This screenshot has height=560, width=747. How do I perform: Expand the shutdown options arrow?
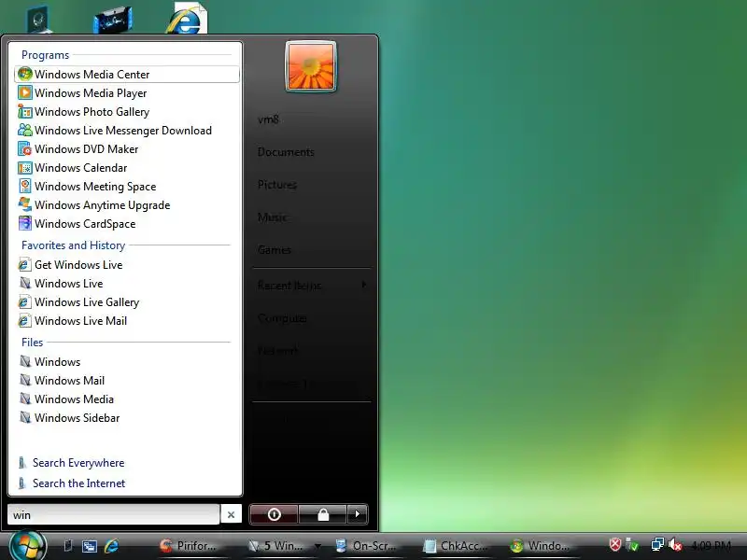pyautogui.click(x=358, y=514)
